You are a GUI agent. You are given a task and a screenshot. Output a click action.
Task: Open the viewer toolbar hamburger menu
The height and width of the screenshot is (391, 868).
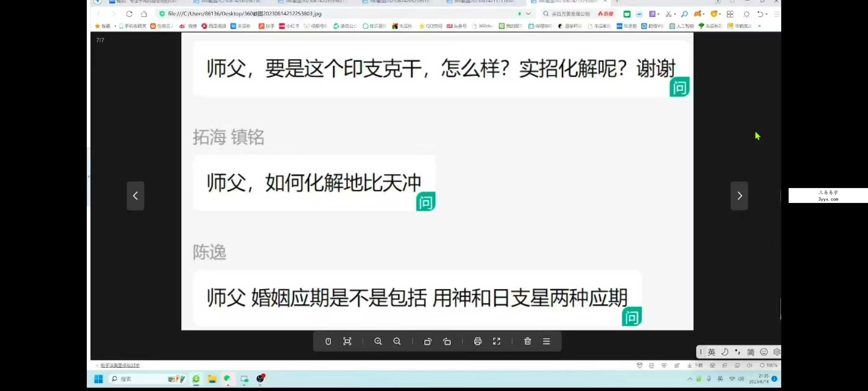pyautogui.click(x=547, y=341)
